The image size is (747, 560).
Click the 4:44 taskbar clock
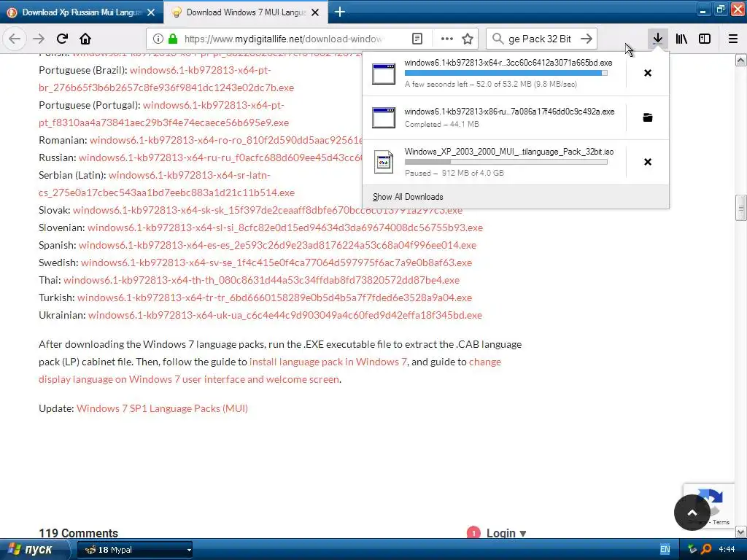(727, 550)
